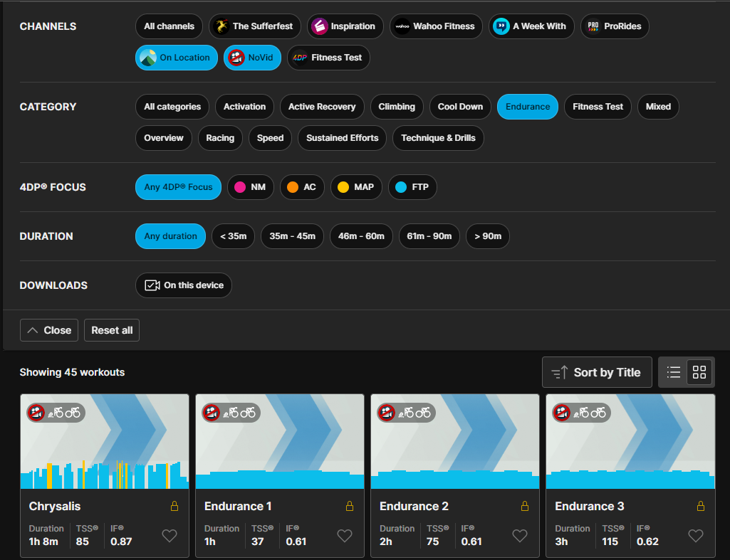Viewport: 730px width, 560px height.
Task: Collapse the filter panel with Close
Action: click(49, 330)
